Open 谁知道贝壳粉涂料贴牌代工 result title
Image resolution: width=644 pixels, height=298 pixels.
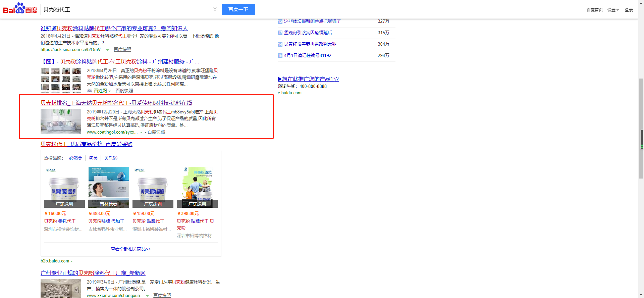point(114,28)
